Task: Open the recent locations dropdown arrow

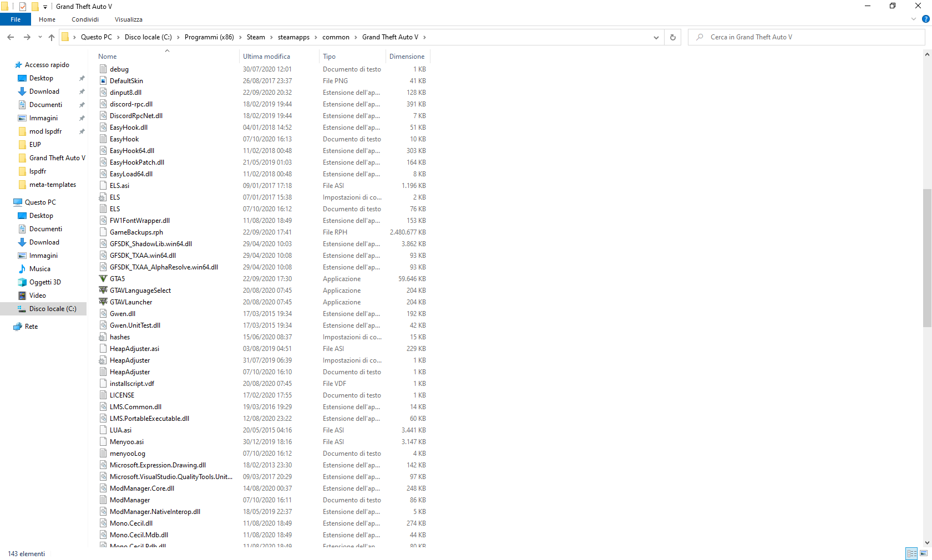Action: pos(40,37)
